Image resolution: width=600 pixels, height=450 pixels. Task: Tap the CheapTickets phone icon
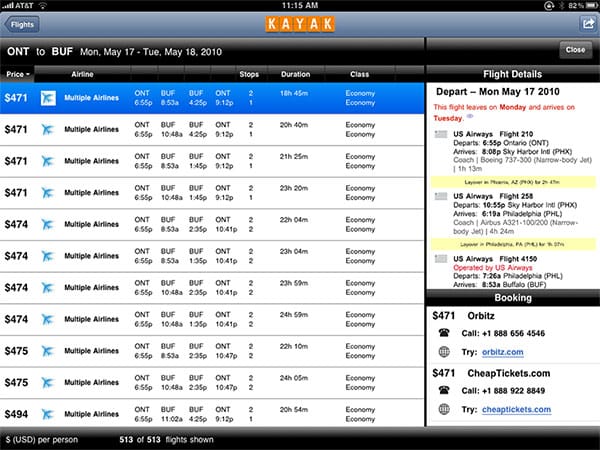[x=444, y=390]
